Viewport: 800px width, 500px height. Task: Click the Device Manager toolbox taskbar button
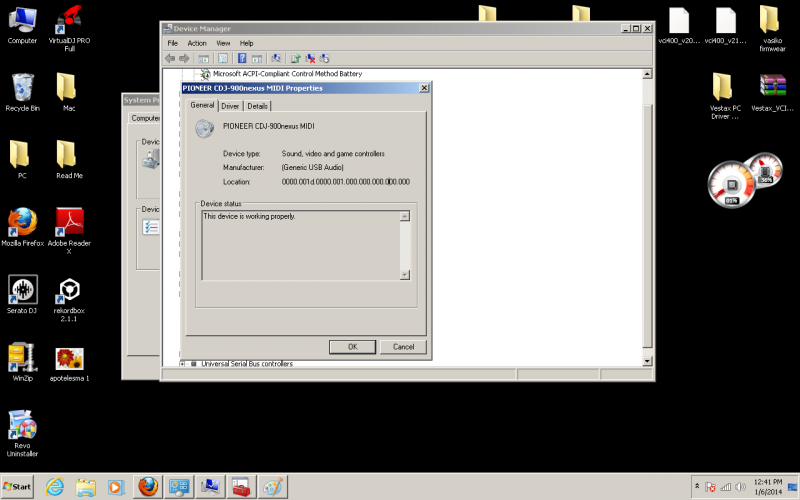pyautogui.click(x=241, y=487)
